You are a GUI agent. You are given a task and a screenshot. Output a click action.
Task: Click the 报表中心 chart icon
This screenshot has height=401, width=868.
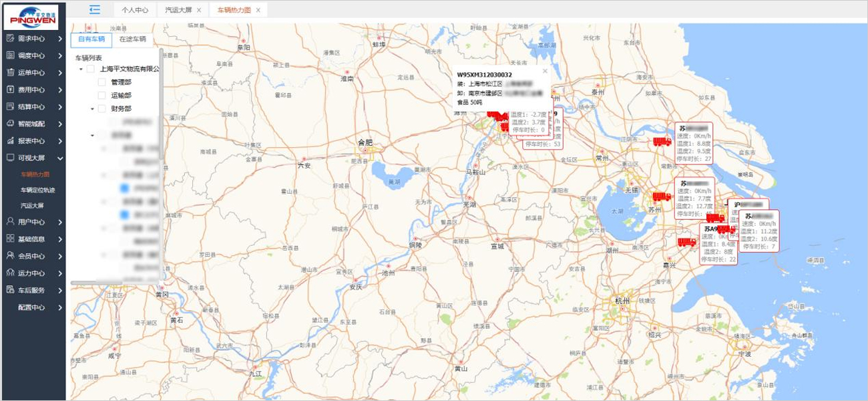pos(11,141)
